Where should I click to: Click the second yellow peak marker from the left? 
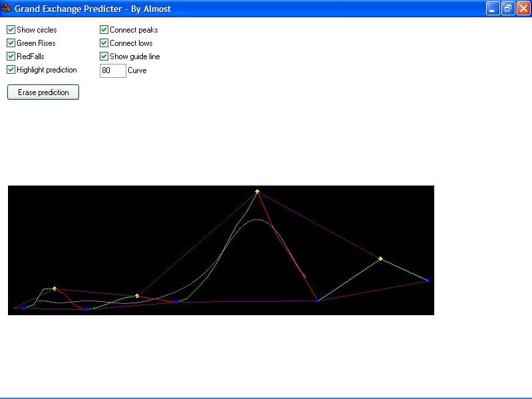tap(137, 296)
